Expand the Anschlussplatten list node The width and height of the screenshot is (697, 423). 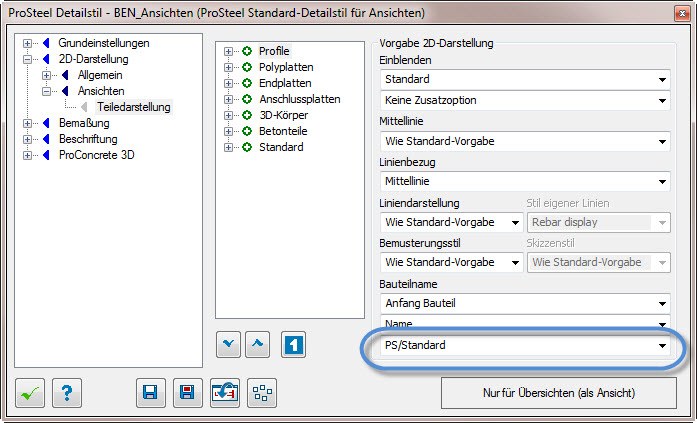[x=228, y=100]
